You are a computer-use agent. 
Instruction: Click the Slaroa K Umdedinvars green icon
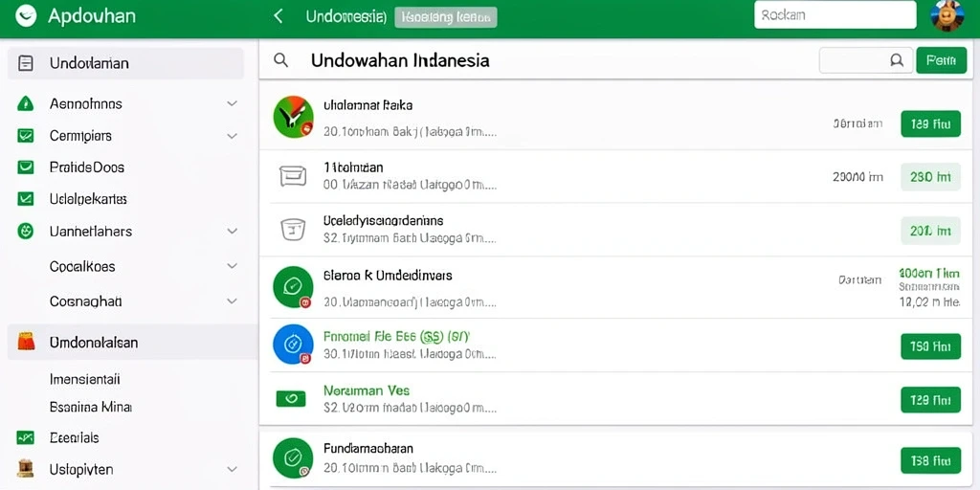(x=293, y=287)
